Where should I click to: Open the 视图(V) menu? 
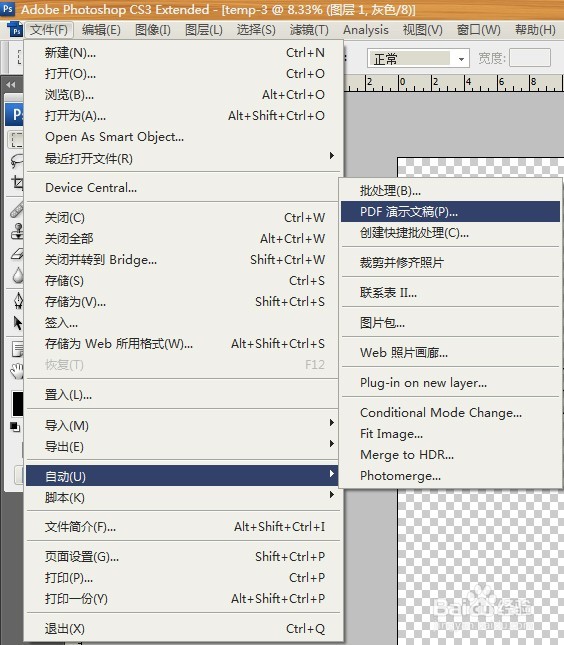pyautogui.click(x=422, y=30)
